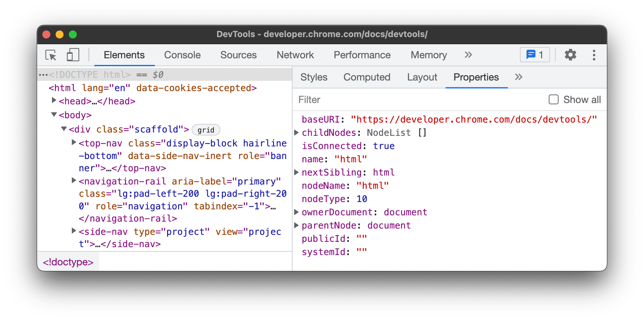Viewport: 644px width, 320px height.
Task: Click the more panels chevron next to Memory
Action: point(468,55)
